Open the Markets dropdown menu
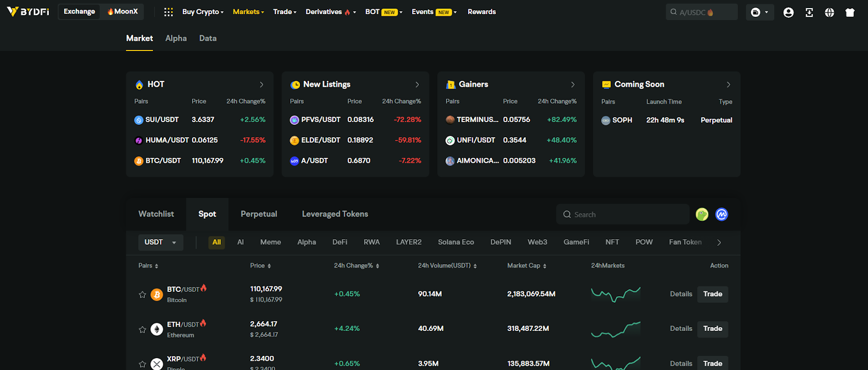Screen dimensions: 868x370 pos(248,12)
